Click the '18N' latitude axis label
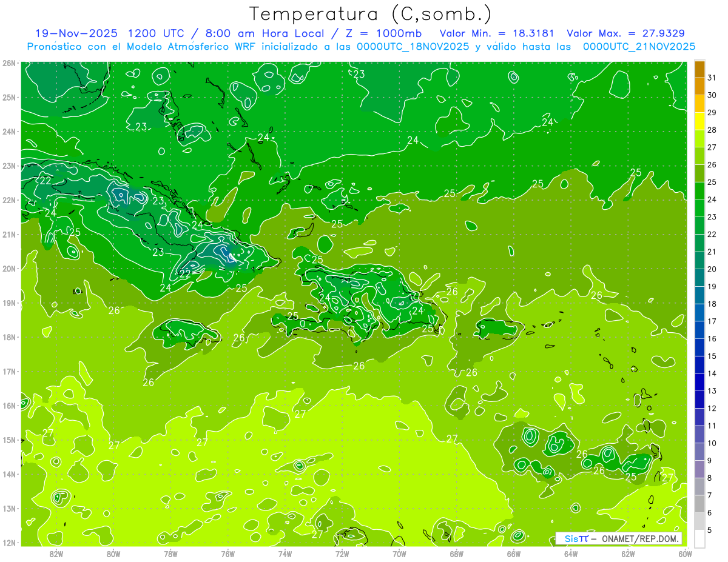728x562 pixels. pyautogui.click(x=8, y=337)
